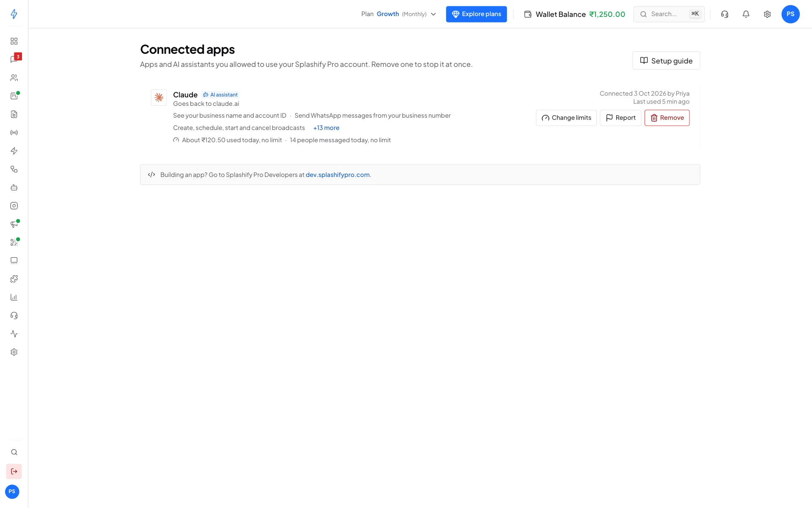Click the red logout icon in sidebar
812x508 pixels.
[14, 472]
